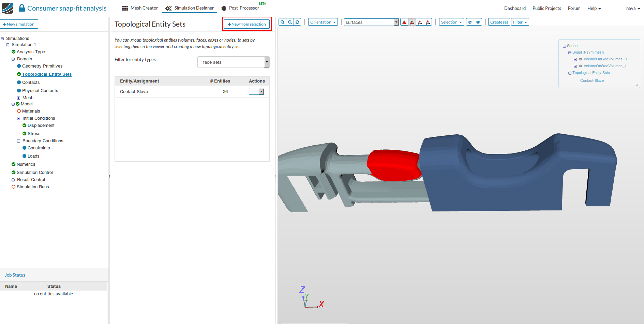The width and height of the screenshot is (644, 324).
Task: Click the Create set button
Action: [x=499, y=22]
